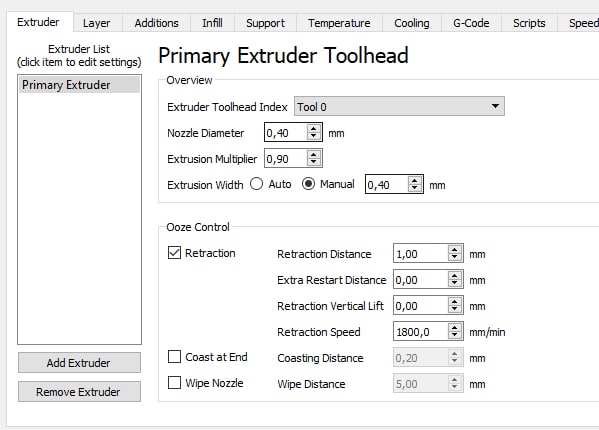Open the Additions tab

(156, 23)
